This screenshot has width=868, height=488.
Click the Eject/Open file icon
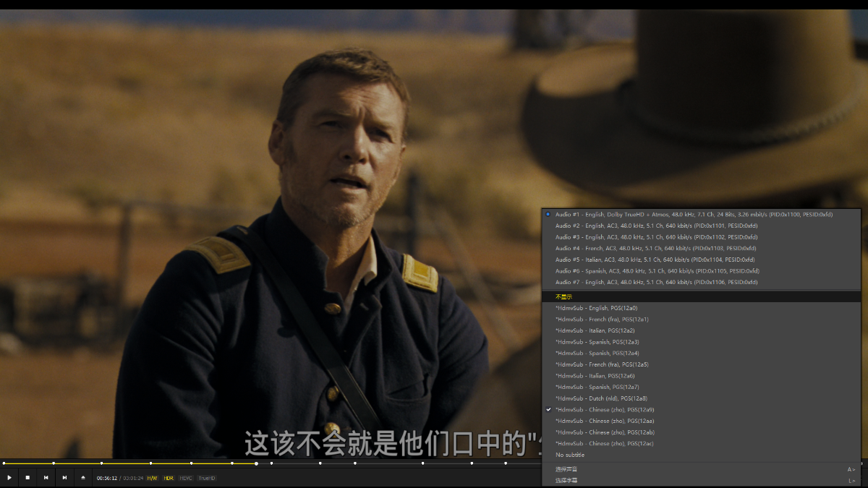coord(83,478)
